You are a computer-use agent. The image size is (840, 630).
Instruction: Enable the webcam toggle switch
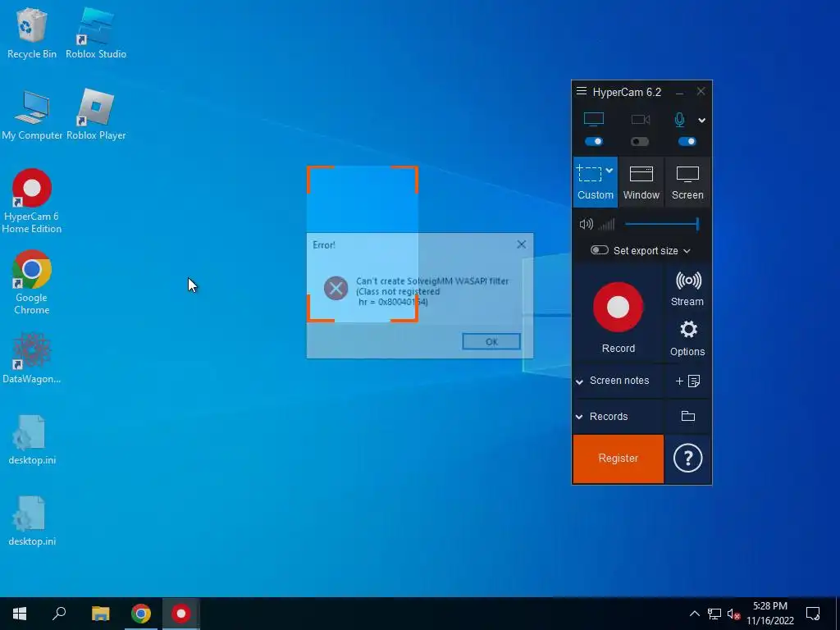[640, 141]
